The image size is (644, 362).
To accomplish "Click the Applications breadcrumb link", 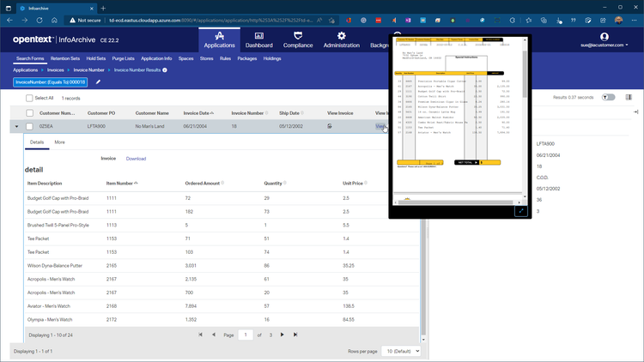I will coord(25,70).
